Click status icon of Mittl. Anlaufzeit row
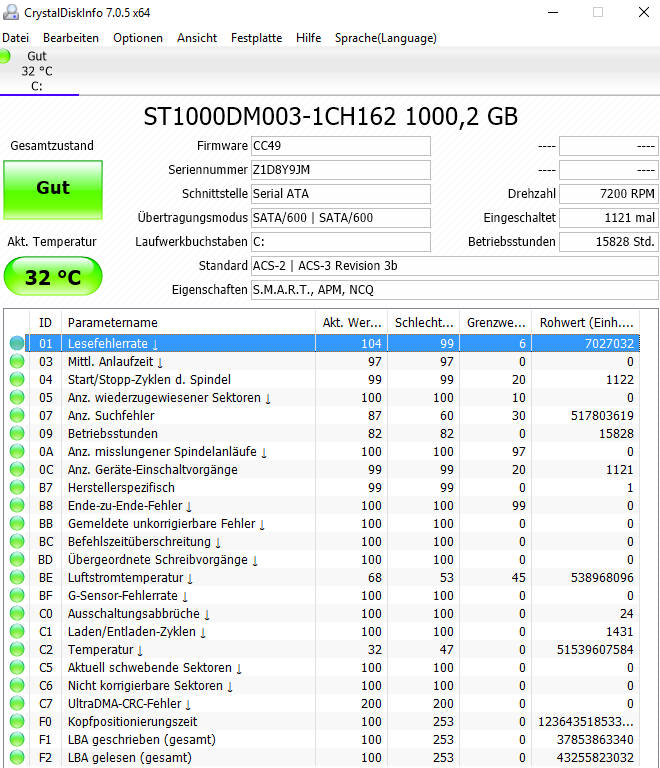660x768 pixels. click(17, 361)
